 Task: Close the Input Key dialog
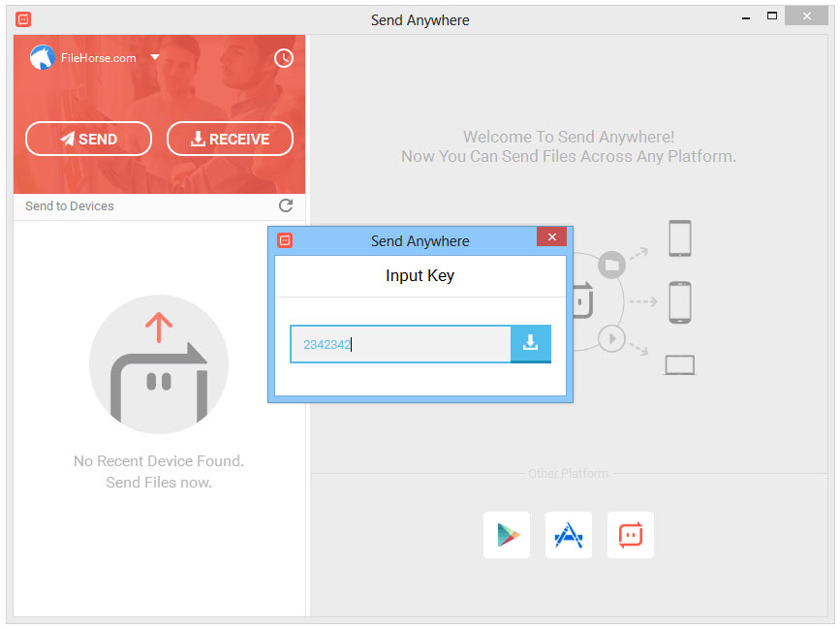point(551,237)
